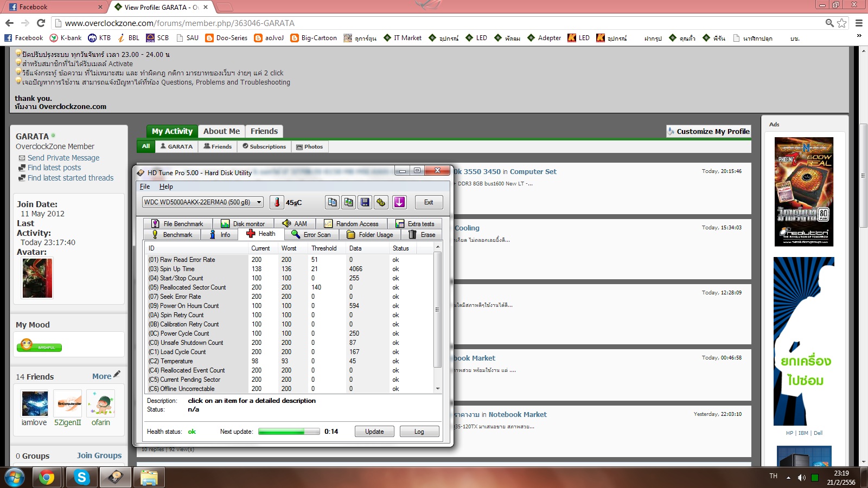Image resolution: width=868 pixels, height=488 pixels.
Task: Click the thermometer temperature icon in HD Tune
Action: pyautogui.click(x=277, y=202)
